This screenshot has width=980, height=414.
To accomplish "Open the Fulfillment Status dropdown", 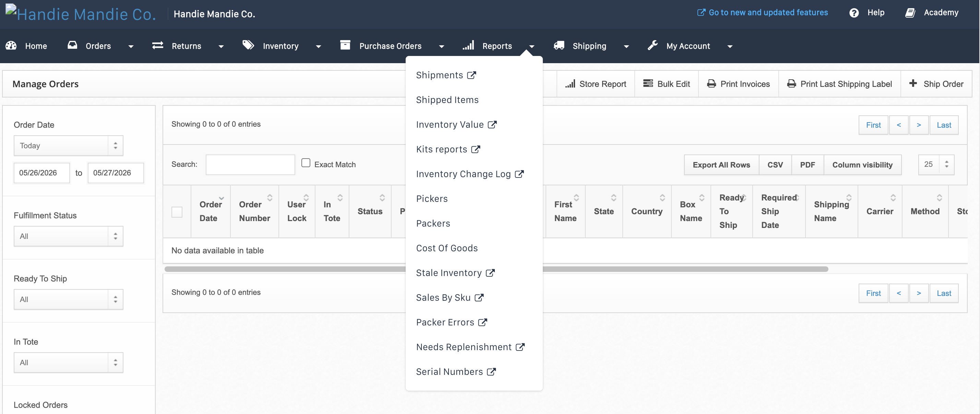I will click(x=69, y=236).
